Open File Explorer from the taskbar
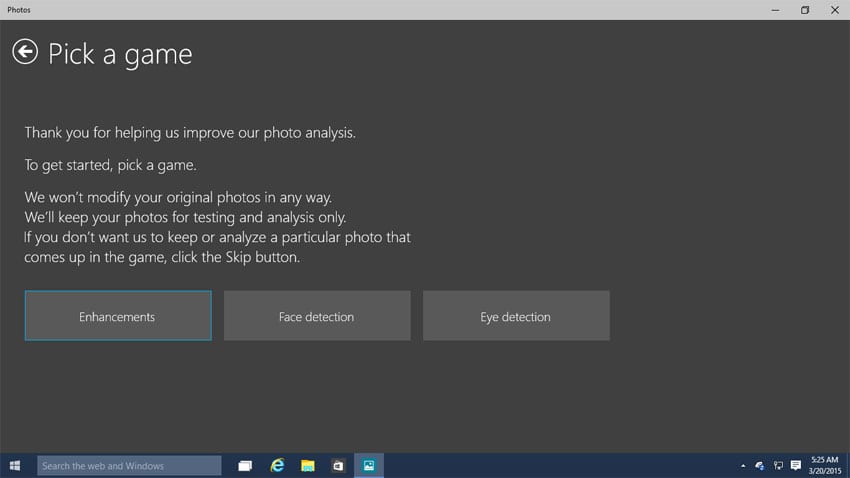This screenshot has width=850, height=478. coord(308,466)
